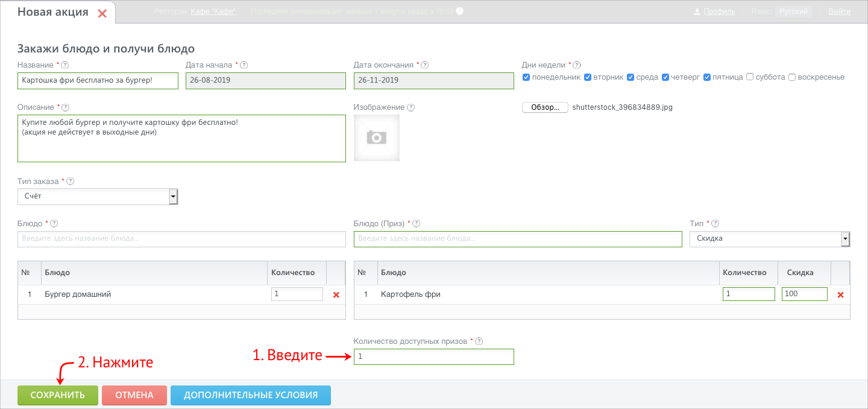
Task: Remove Картофель фри row with red cross
Action: click(840, 295)
